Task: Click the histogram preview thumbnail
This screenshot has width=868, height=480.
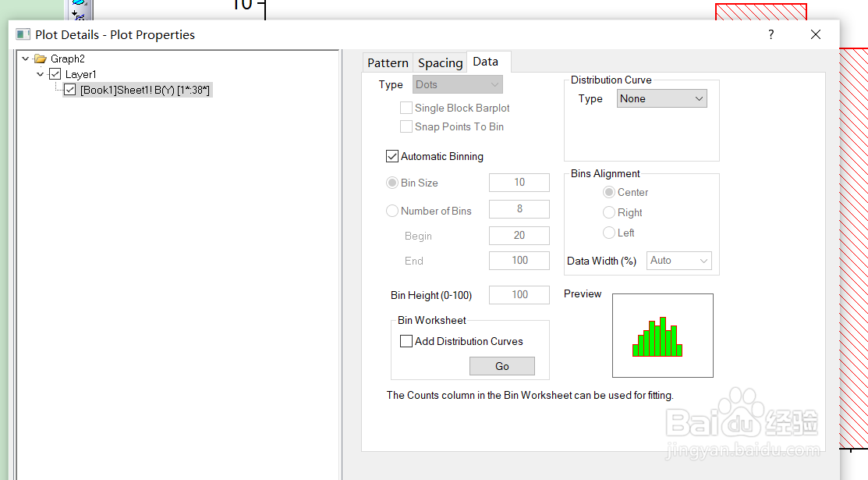Action: (x=663, y=336)
